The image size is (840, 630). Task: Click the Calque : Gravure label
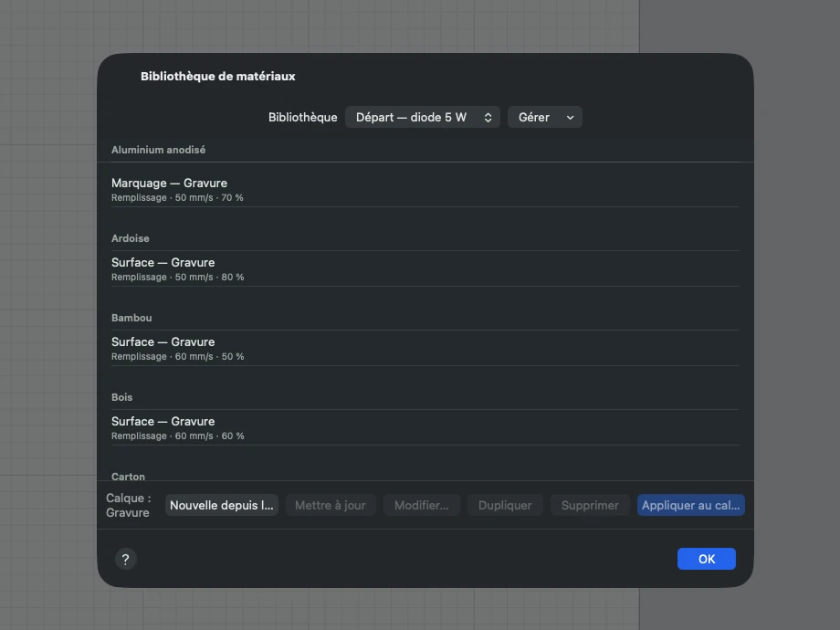coord(129,505)
